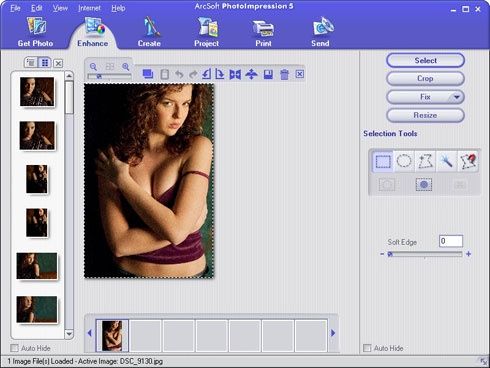Screen dimensions: 490x368
Task: Click the trash can delete icon
Action: click(x=284, y=74)
